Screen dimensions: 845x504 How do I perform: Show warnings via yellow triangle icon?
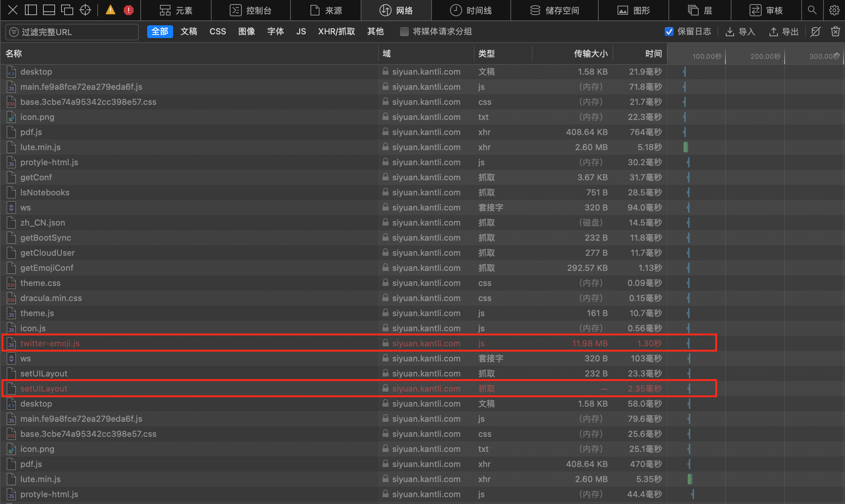coord(110,10)
